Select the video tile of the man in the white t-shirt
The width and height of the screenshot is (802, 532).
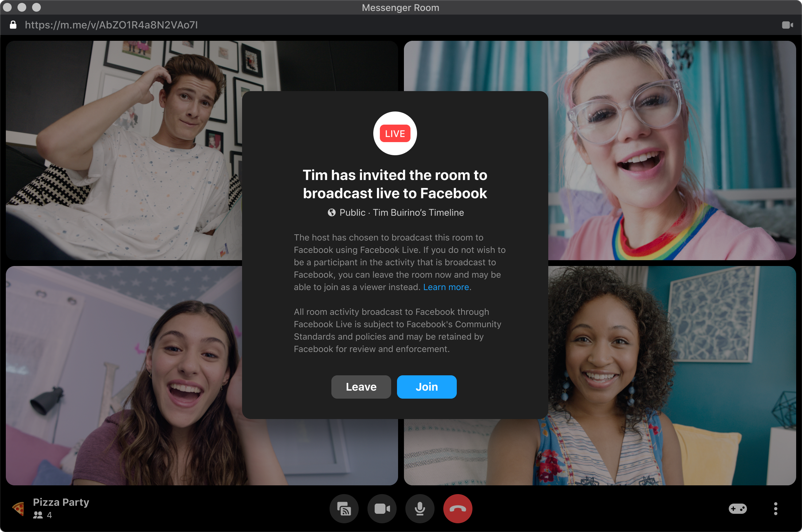click(x=124, y=153)
